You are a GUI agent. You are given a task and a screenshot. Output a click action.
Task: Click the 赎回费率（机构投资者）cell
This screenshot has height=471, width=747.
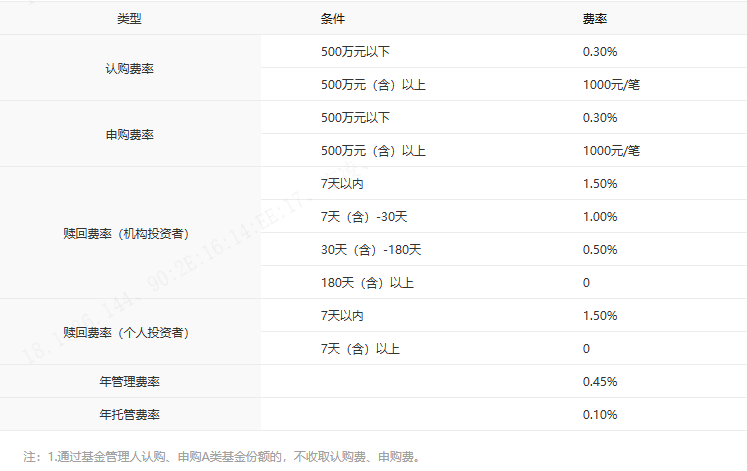pos(129,233)
